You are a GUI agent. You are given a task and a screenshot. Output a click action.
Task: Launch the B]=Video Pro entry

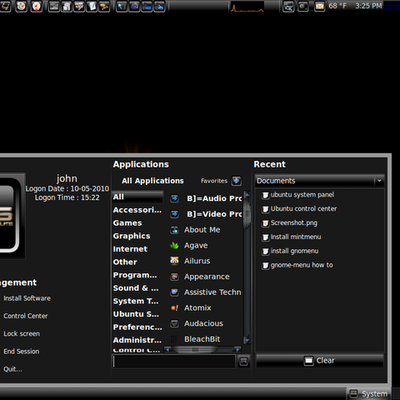click(x=205, y=214)
